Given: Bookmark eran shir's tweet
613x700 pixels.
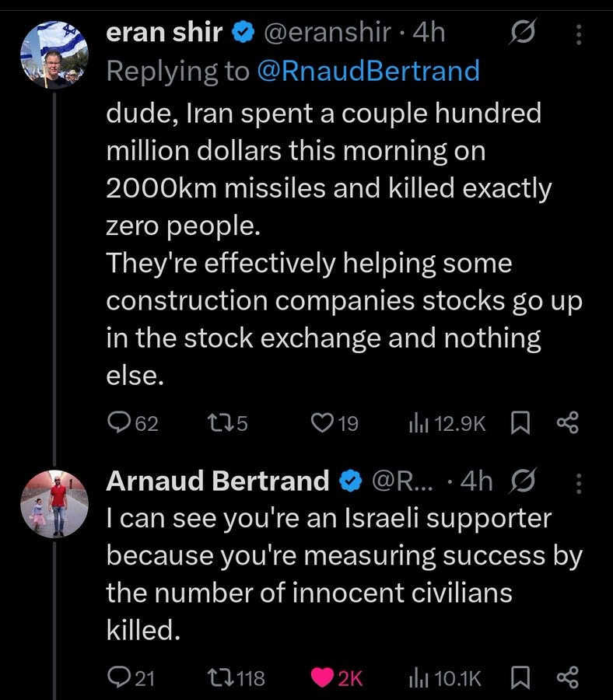Looking at the screenshot, I should click(520, 423).
